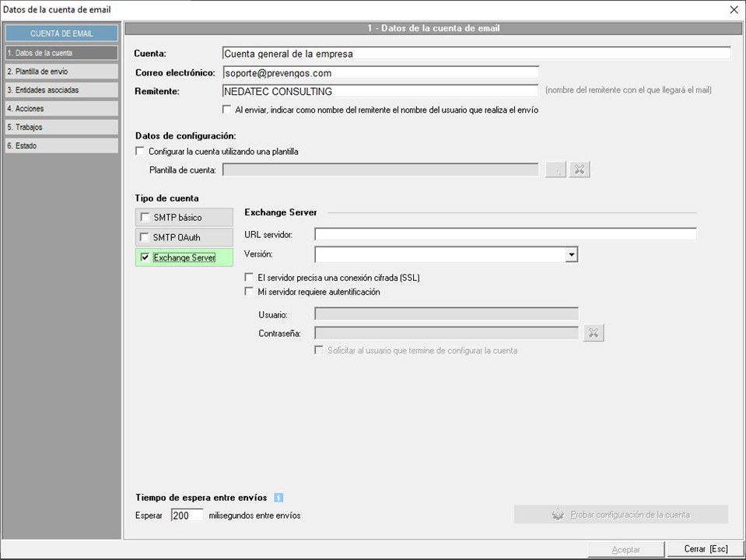
Task: Click the browse button for Plantilla de cuenta
Action: 555,170
